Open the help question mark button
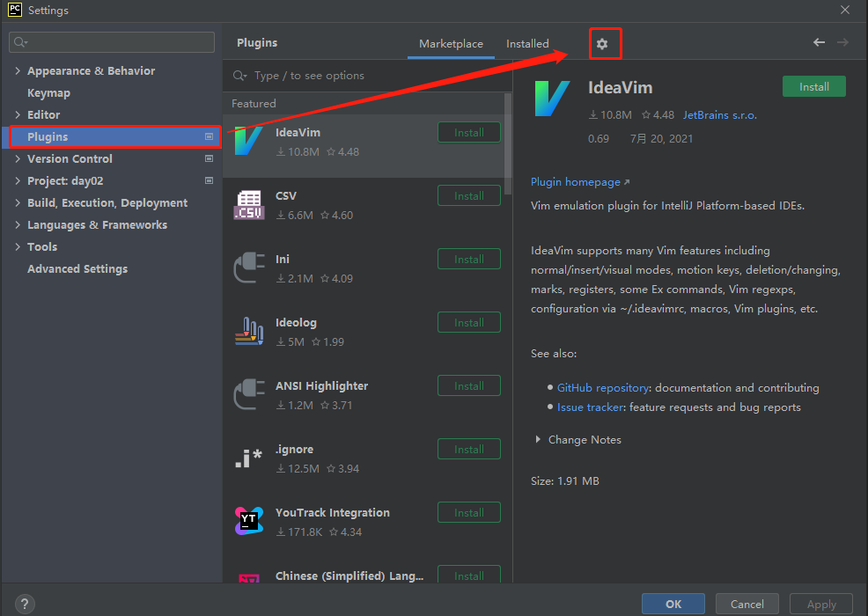Image resolution: width=868 pixels, height=616 pixels. tap(25, 604)
